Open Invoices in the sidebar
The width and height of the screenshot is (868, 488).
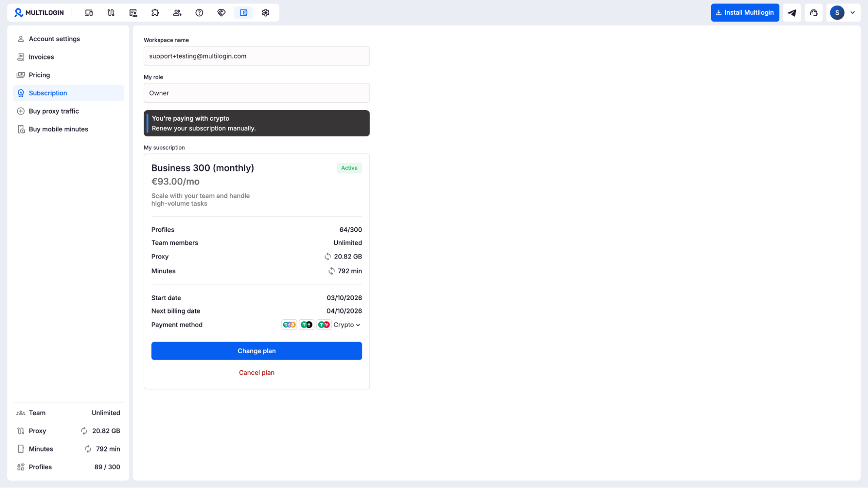tap(41, 57)
